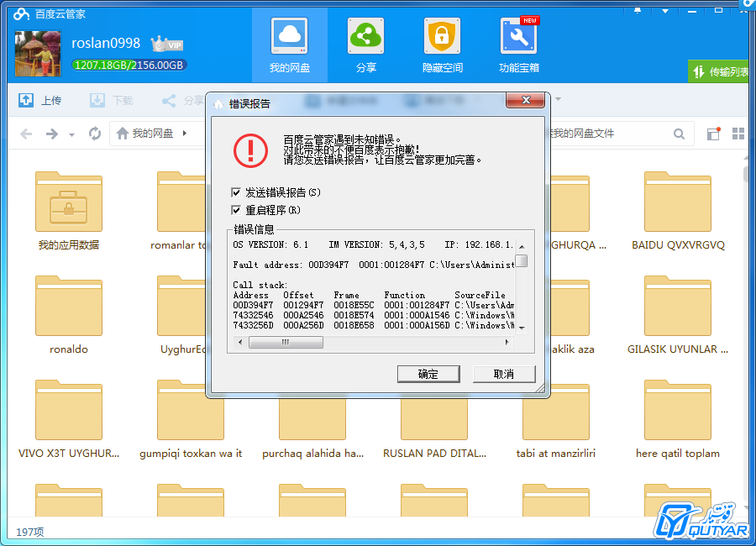Switch to grid view icon

738,134
